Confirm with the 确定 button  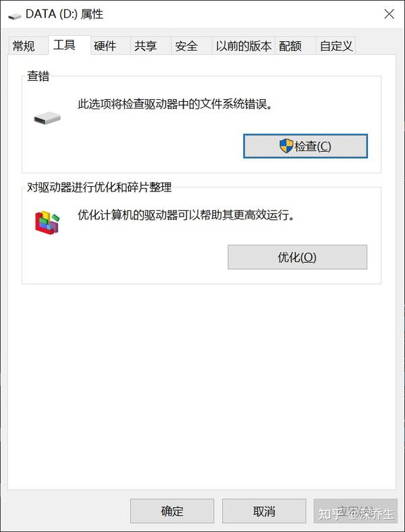(172, 511)
